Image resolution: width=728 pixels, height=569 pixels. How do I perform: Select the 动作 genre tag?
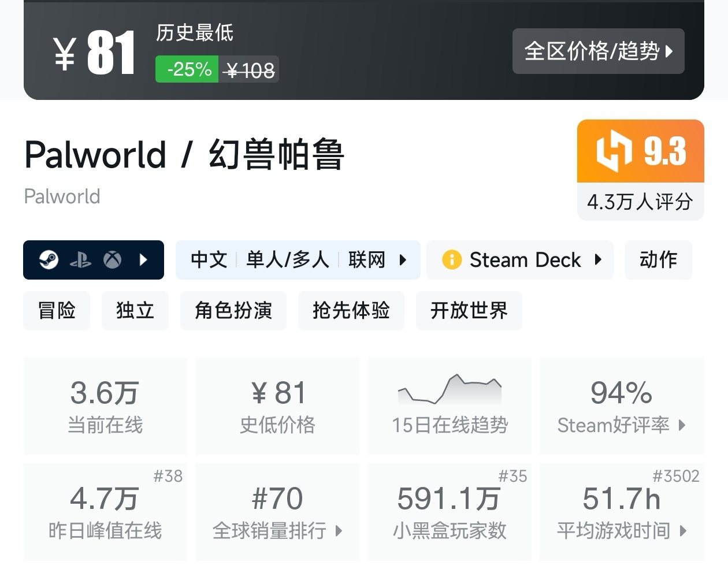click(658, 260)
